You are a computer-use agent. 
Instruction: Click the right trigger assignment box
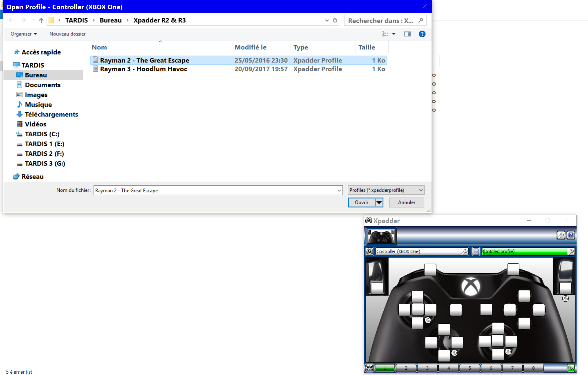click(565, 288)
